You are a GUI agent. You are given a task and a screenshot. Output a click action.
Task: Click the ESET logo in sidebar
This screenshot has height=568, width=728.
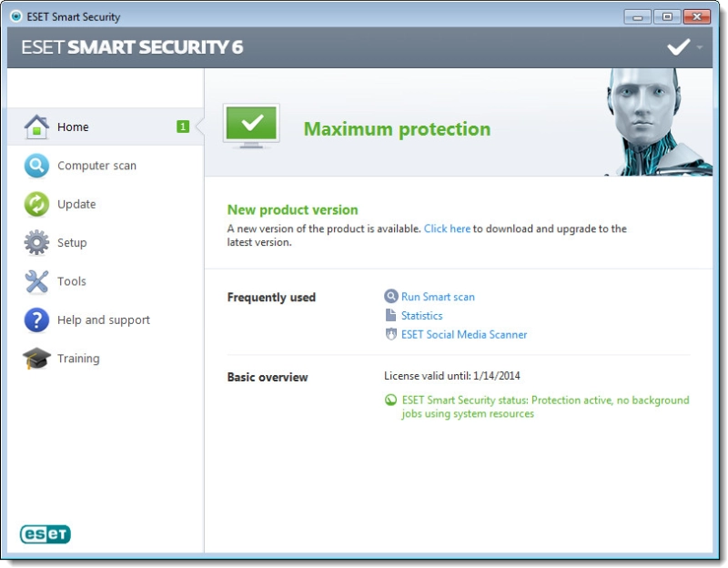coord(45,534)
